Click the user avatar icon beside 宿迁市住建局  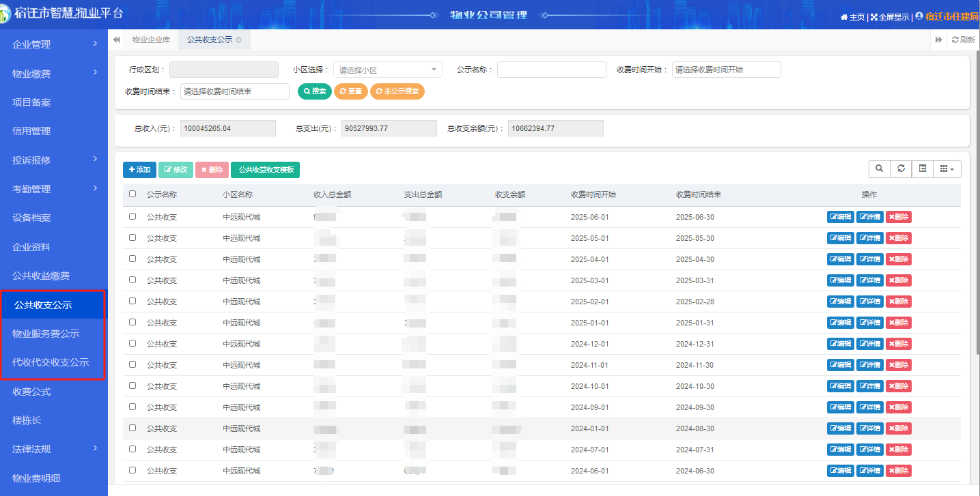tap(919, 16)
